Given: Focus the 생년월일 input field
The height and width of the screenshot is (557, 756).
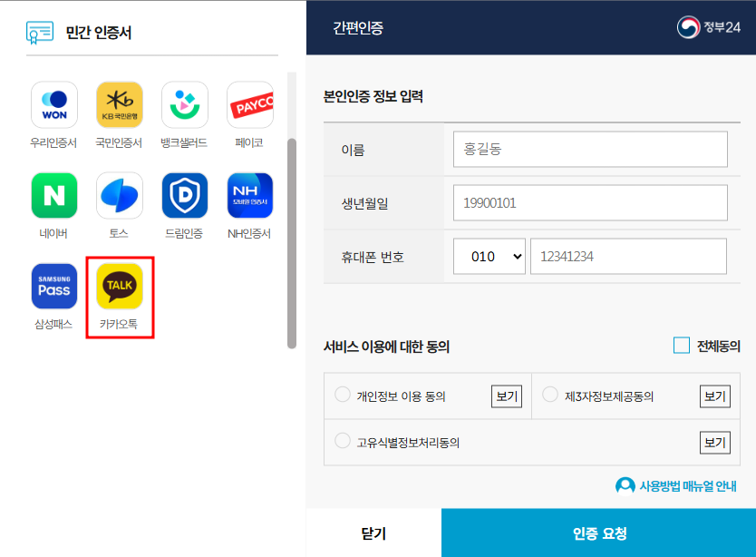Looking at the screenshot, I should coord(590,202).
